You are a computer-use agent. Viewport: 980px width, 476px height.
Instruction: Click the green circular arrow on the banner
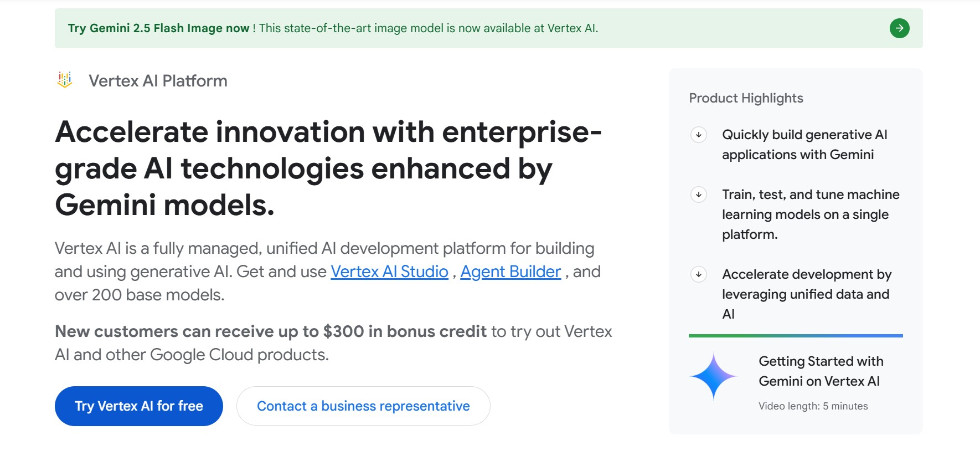[899, 28]
